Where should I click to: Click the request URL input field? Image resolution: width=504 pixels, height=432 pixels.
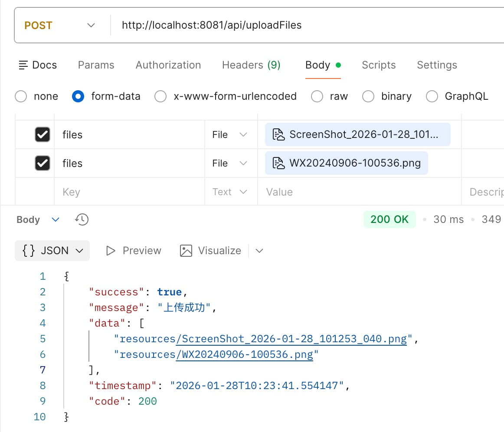click(304, 26)
